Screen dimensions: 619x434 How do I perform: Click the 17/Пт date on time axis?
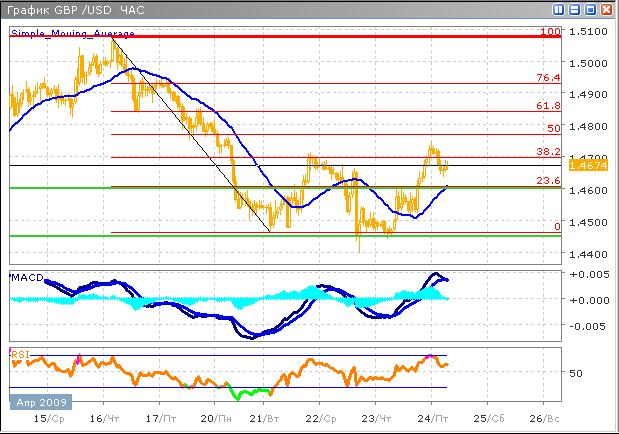[x=161, y=419]
